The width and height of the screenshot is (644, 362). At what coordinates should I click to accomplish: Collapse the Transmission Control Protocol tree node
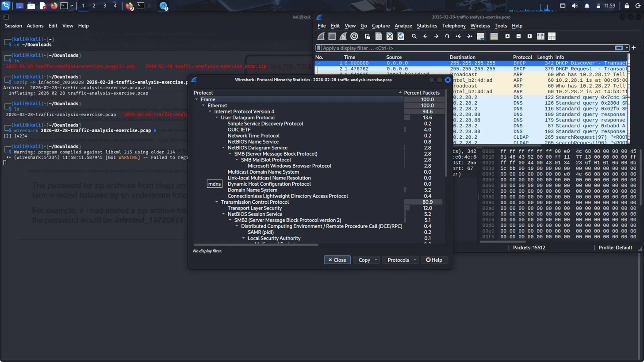click(x=217, y=202)
